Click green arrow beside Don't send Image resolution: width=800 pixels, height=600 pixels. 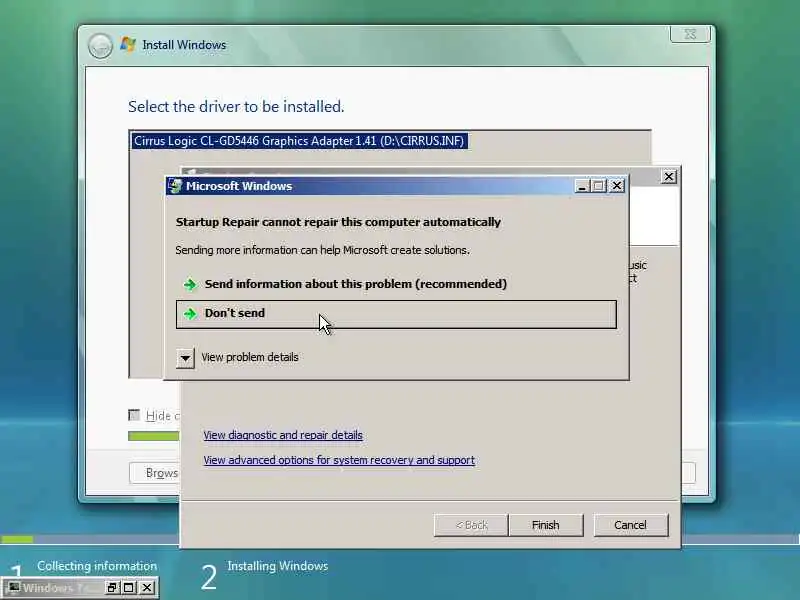(x=190, y=314)
